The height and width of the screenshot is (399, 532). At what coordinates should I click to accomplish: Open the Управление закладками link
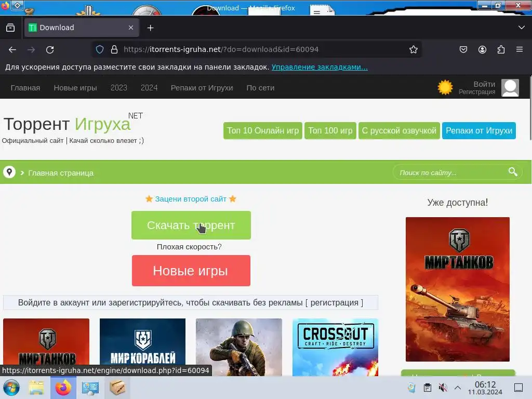pos(320,67)
